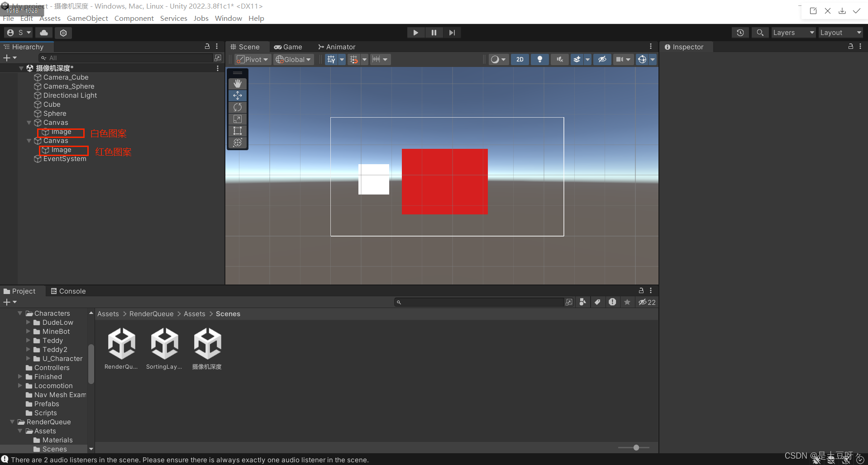Select the 摄像机深度 scene thumbnail
This screenshot has height=465, width=868.
tap(207, 343)
